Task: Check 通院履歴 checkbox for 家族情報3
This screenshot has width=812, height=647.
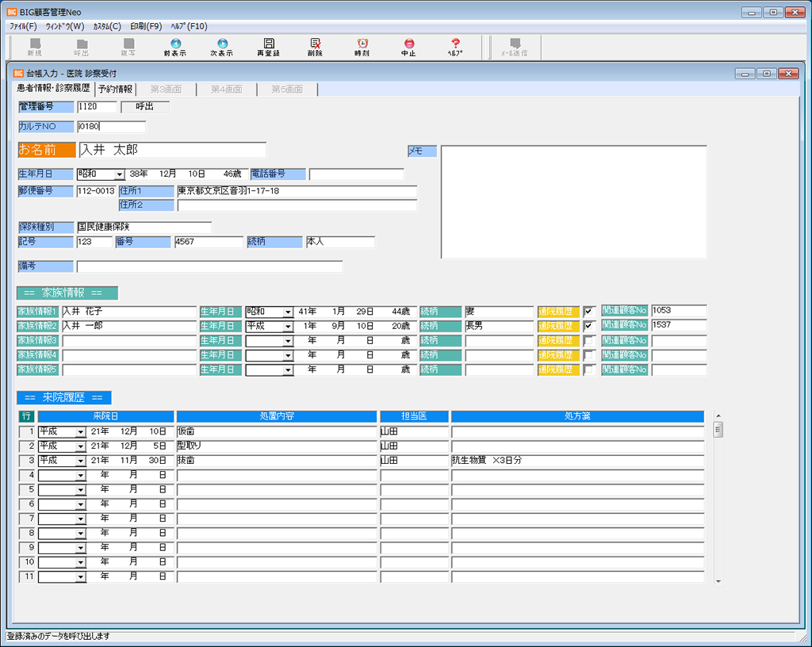Action: pyautogui.click(x=588, y=341)
